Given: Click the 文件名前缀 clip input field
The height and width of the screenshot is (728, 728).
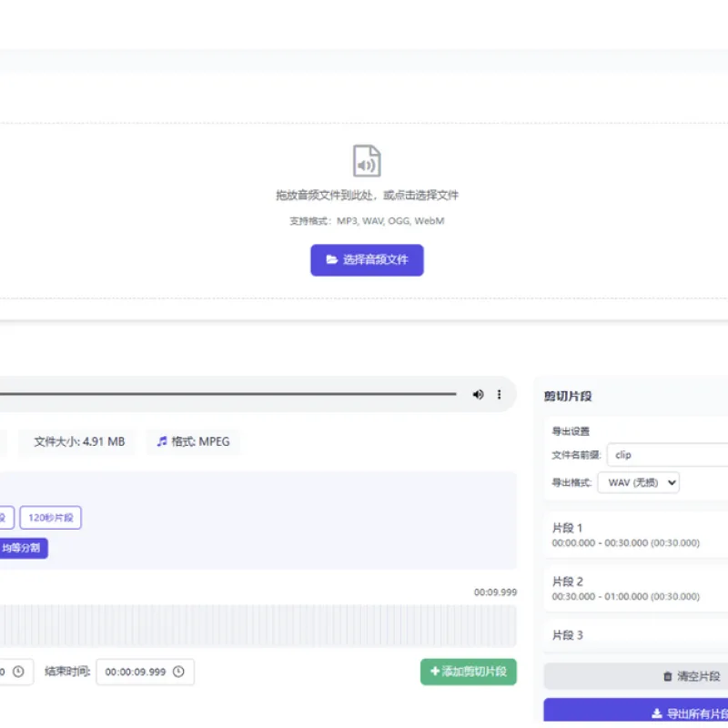Looking at the screenshot, I should pos(667,455).
